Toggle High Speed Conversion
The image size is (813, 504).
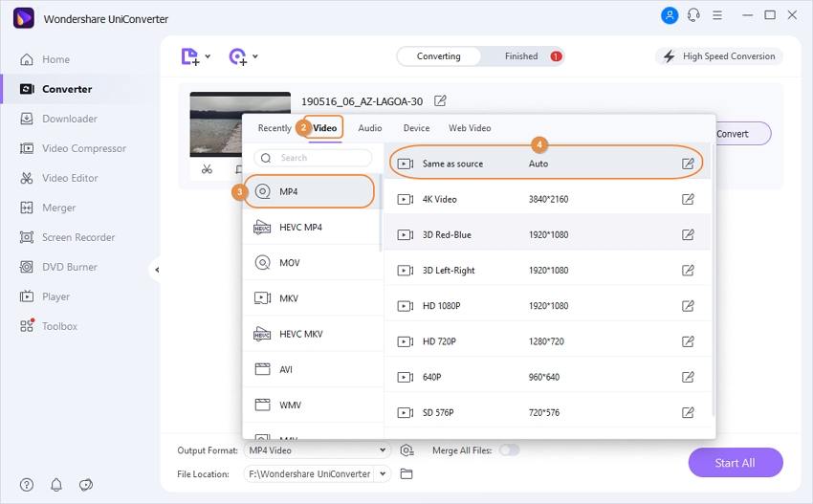tap(719, 56)
